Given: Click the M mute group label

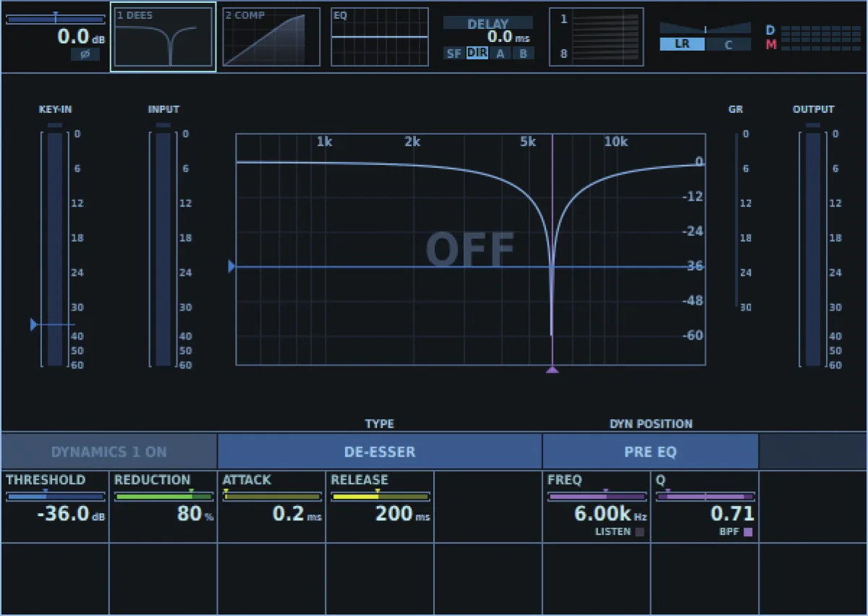Looking at the screenshot, I should click(x=771, y=45).
